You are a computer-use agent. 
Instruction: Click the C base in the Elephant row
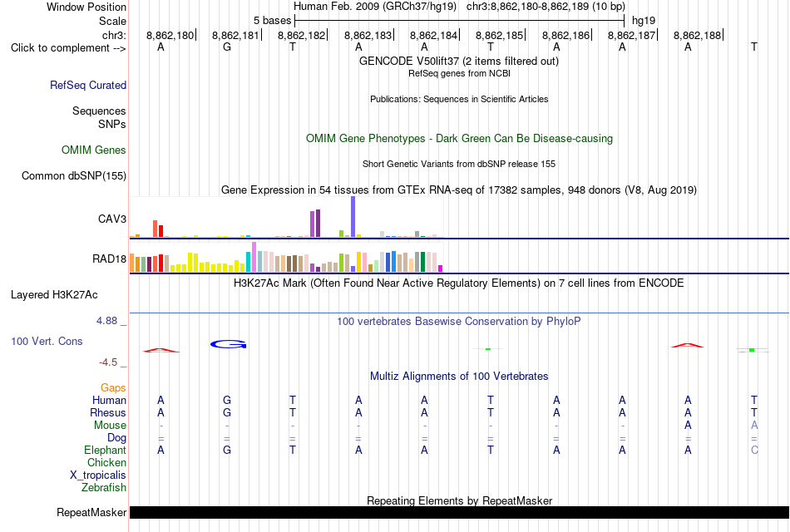[x=754, y=450]
